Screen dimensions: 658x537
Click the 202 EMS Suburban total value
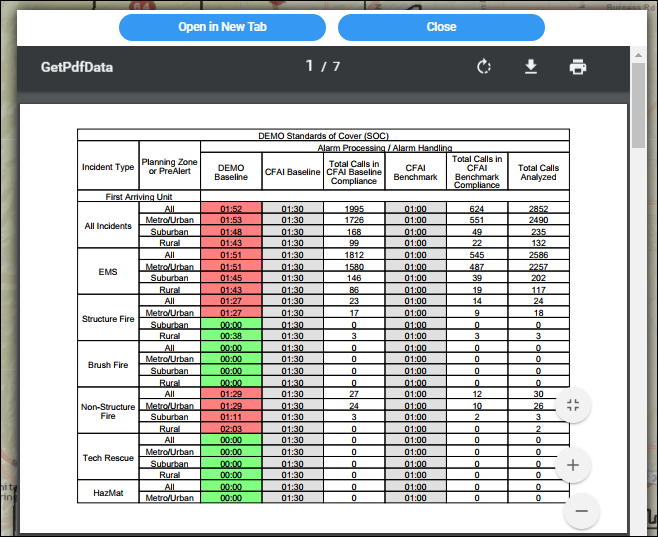click(538, 278)
